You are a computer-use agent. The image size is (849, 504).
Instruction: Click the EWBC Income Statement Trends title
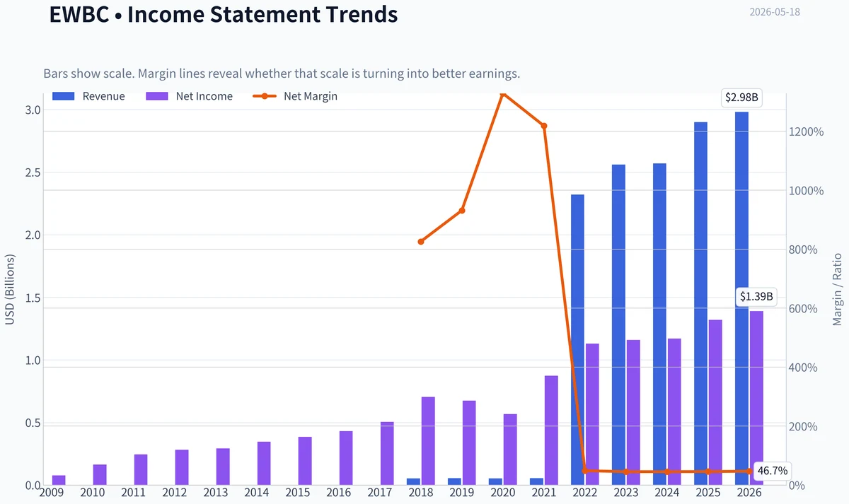pyautogui.click(x=224, y=14)
